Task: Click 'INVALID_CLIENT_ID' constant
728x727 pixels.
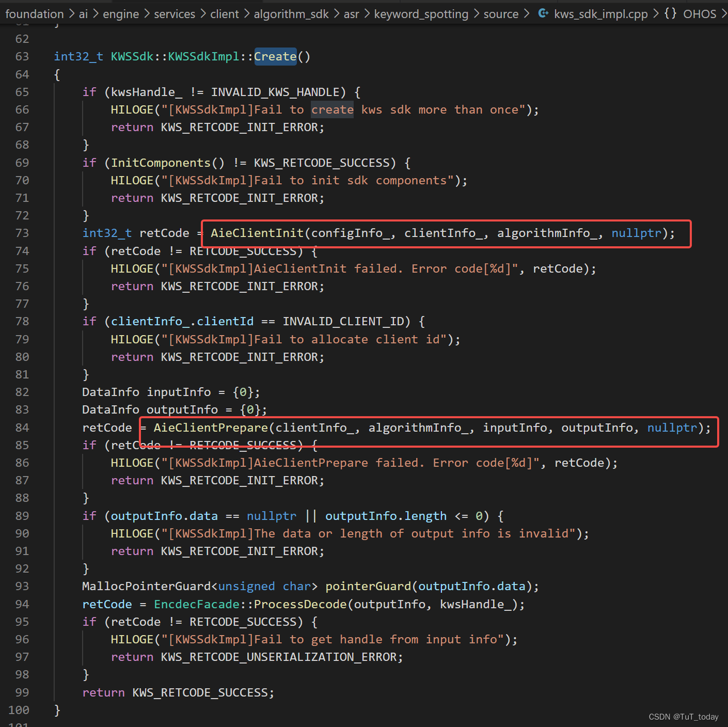Action: 344,321
